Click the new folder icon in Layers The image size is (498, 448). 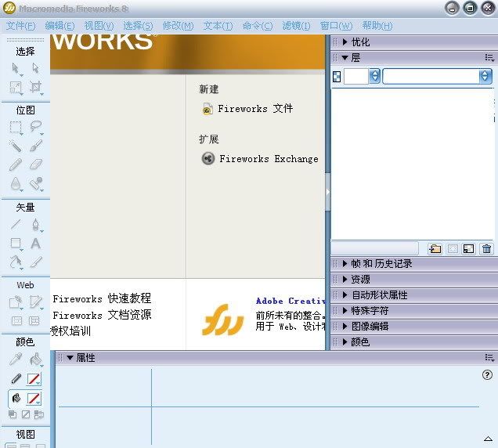click(435, 248)
